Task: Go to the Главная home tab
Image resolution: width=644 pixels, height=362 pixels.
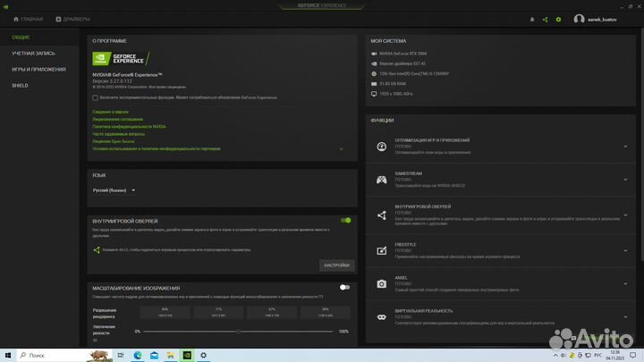Action: click(x=28, y=20)
